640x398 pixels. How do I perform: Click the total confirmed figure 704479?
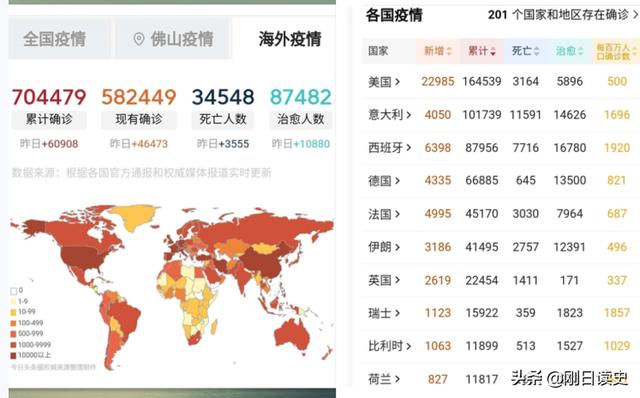(x=49, y=97)
